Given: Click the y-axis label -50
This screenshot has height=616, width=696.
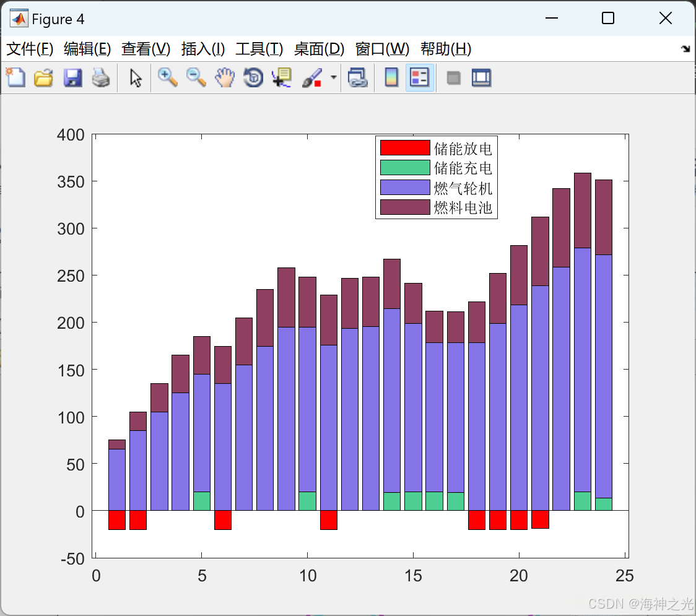Looking at the screenshot, I should click(x=73, y=558).
